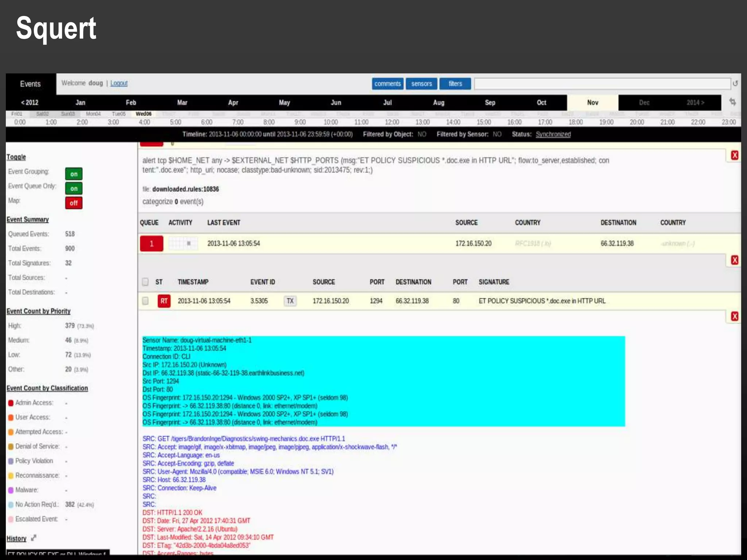This screenshot has width=747, height=560.
Task: Check the select-all checkbox beside ST
Action: 146,282
